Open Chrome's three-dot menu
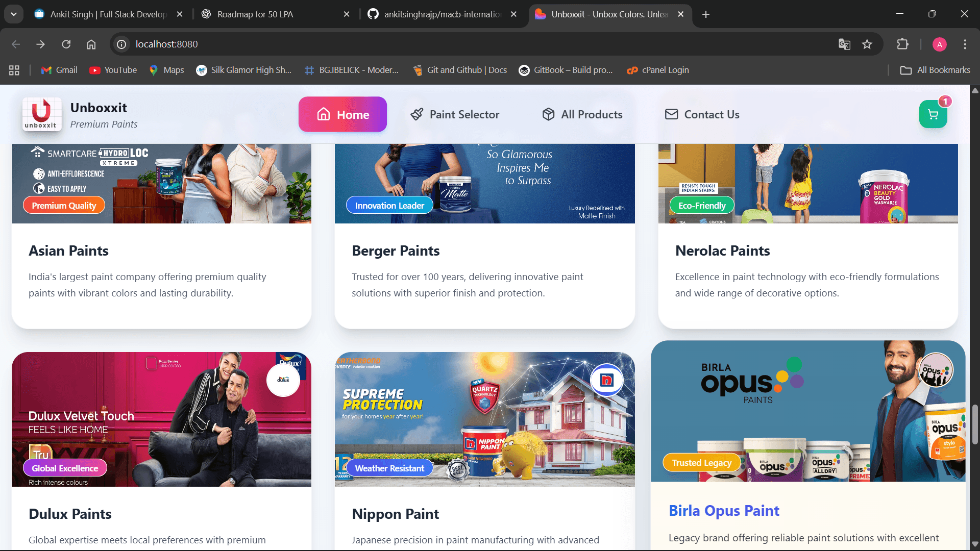Image resolution: width=980 pixels, height=551 pixels. 965,44
